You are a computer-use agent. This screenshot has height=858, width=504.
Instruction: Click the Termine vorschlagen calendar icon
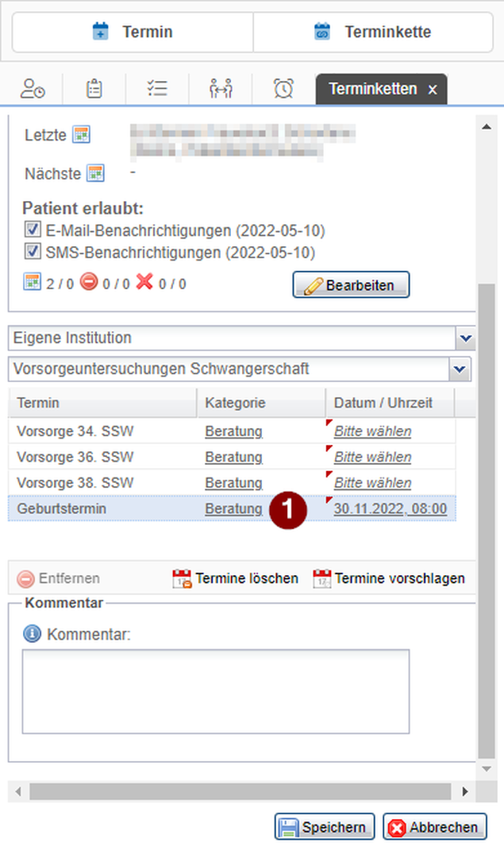coord(324,578)
